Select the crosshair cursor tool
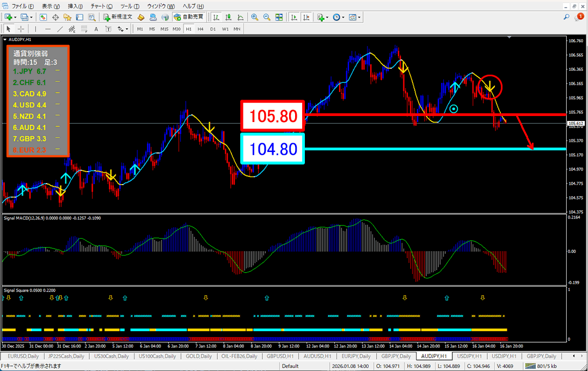 pyautogui.click(x=21, y=29)
